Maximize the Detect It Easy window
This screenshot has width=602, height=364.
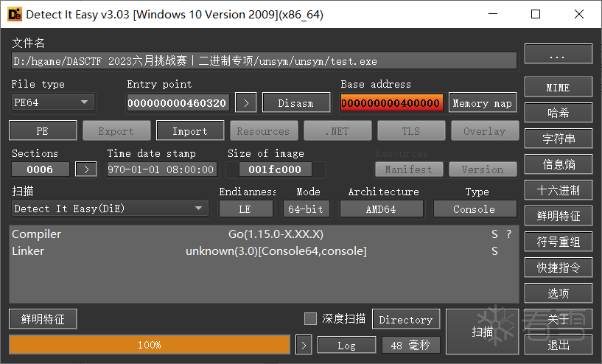536,14
